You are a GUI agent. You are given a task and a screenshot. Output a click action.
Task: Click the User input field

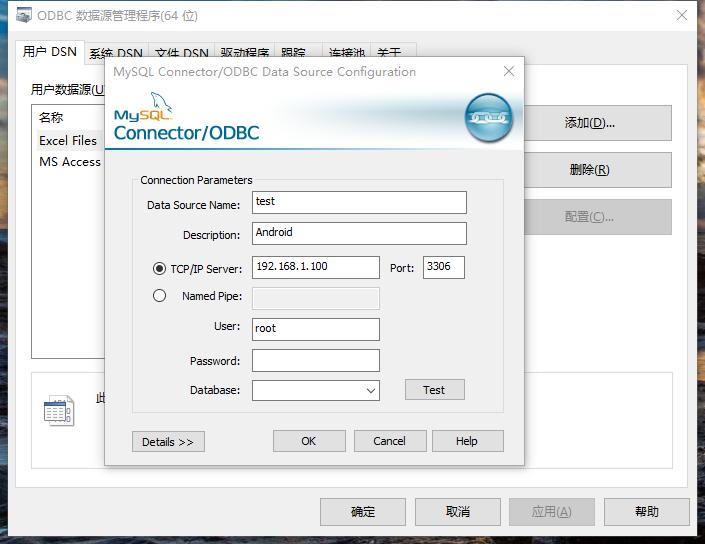[x=316, y=330]
